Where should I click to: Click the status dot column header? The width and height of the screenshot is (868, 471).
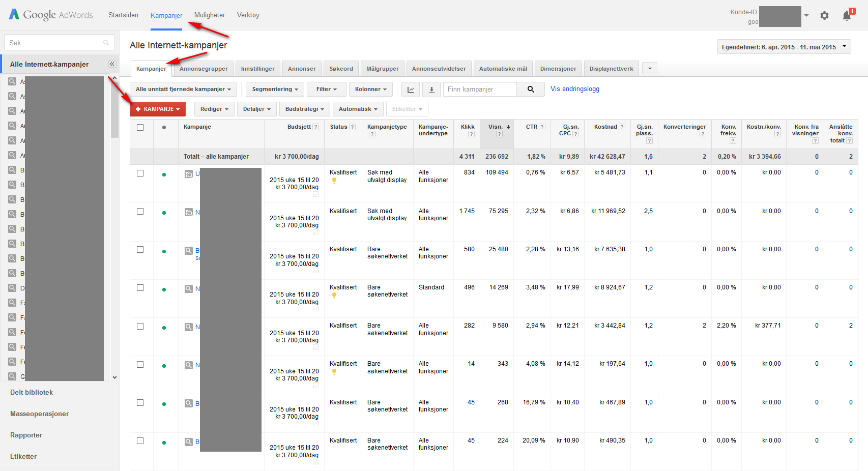coord(164,128)
